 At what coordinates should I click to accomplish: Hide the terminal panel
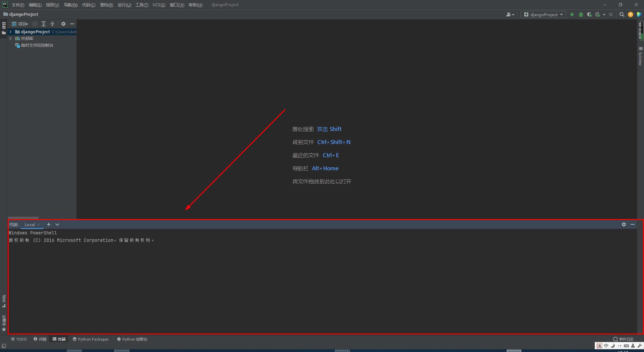coord(633,224)
